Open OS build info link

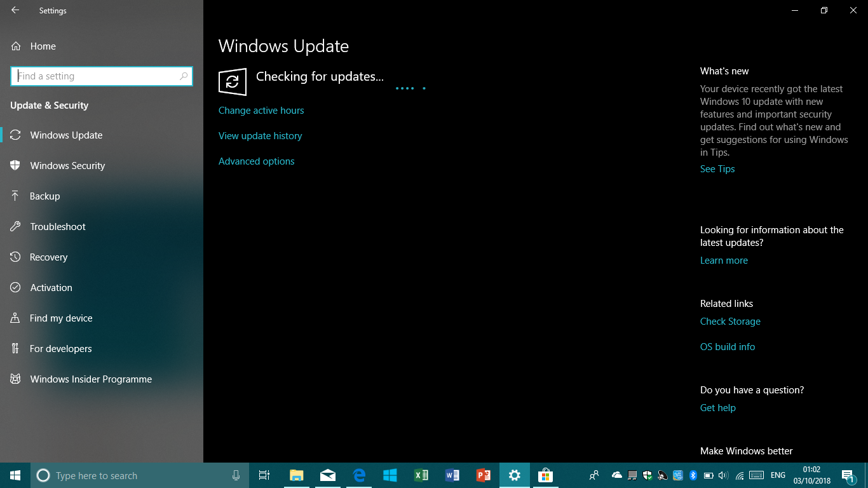pyautogui.click(x=728, y=347)
